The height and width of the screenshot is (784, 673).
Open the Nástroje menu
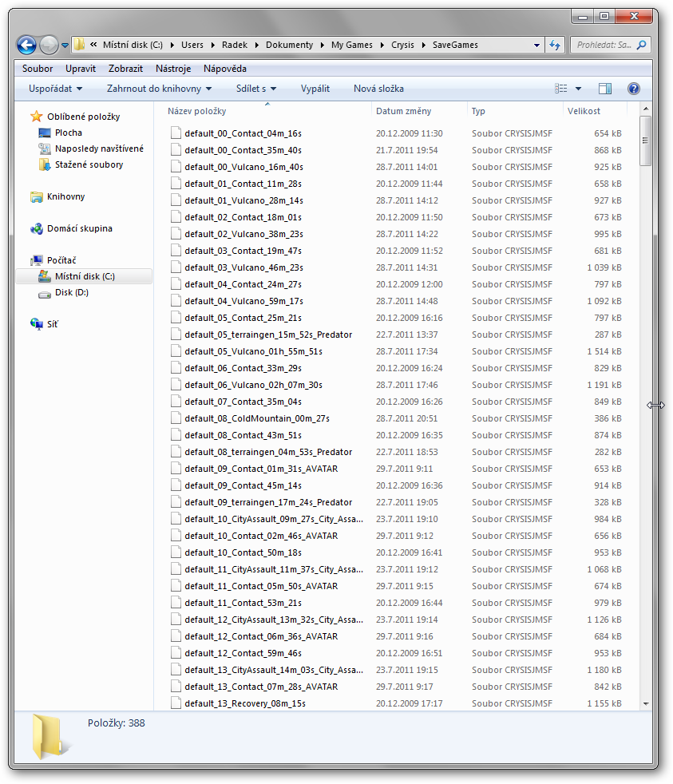[x=173, y=69]
